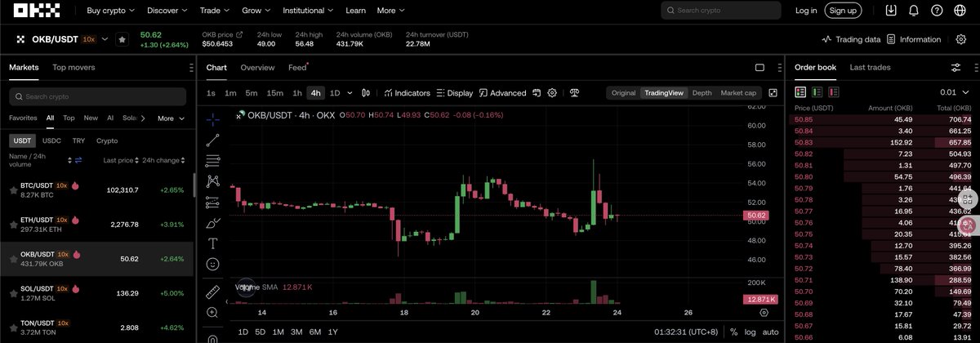Choose the horizontal lines Fibonacci tool
The image size is (980, 343).
click(213, 160)
